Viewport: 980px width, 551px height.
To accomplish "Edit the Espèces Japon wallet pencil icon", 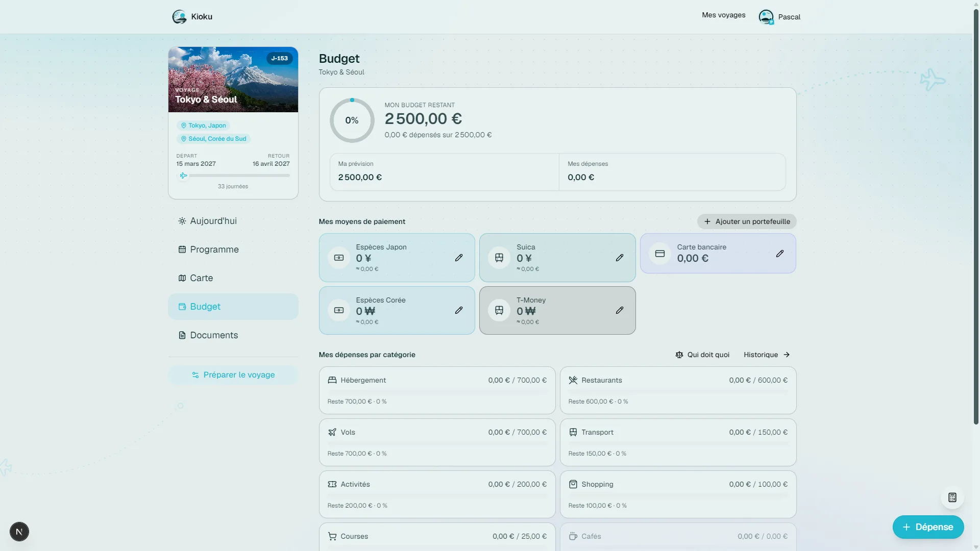I will 459,258.
